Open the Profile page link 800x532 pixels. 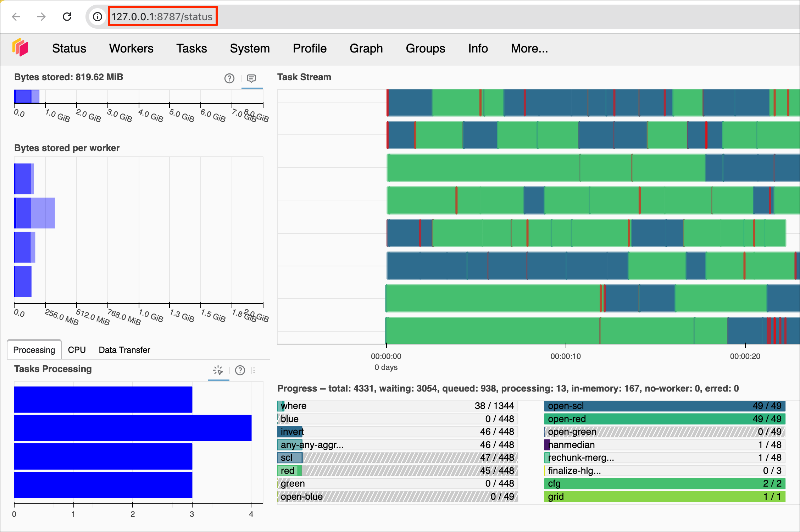(310, 48)
